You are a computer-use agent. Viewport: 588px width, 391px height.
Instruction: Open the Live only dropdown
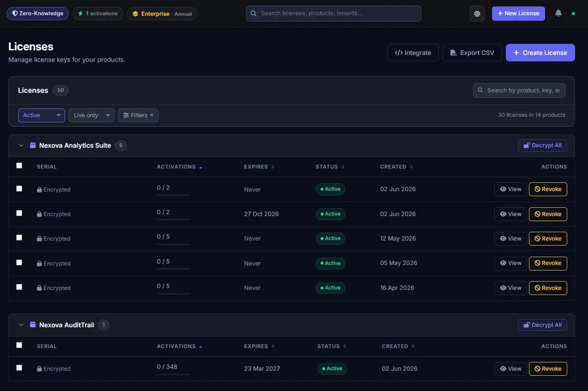91,115
